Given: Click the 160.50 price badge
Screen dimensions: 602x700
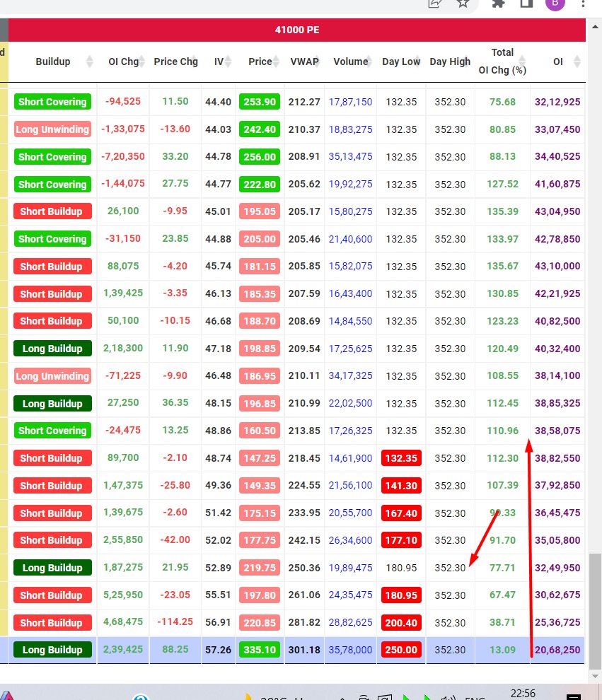Looking at the screenshot, I should click(x=260, y=431).
